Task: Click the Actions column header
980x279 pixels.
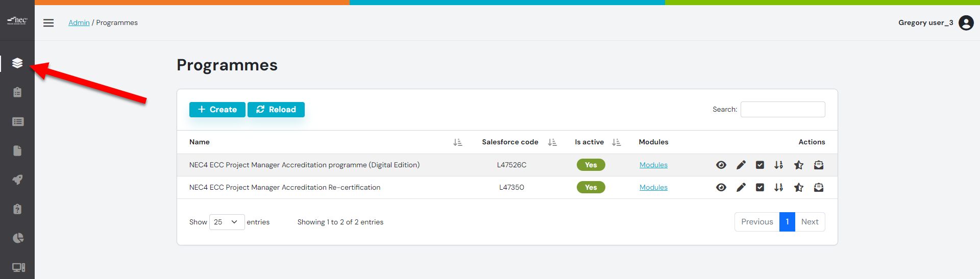Action: pyautogui.click(x=812, y=142)
